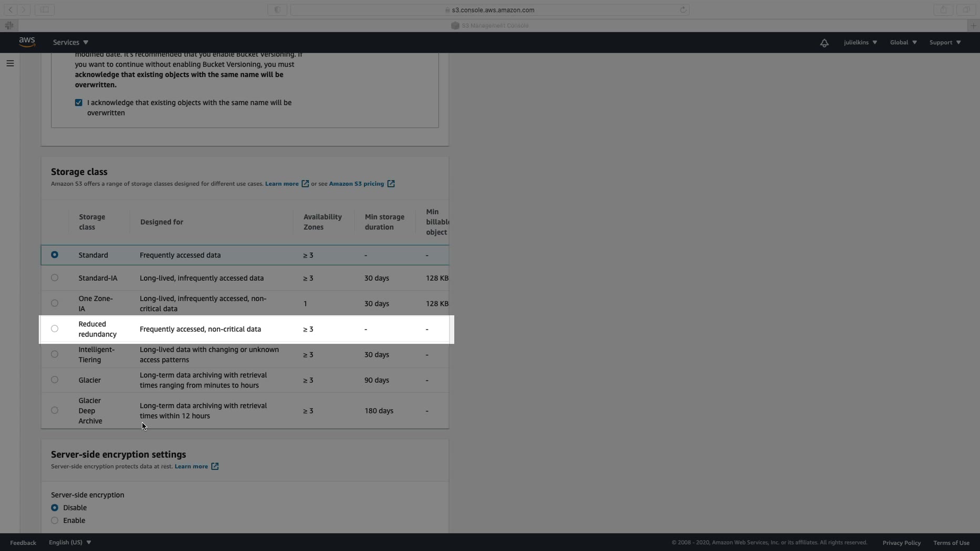Choose the Reduced redundancy radio button

55,329
